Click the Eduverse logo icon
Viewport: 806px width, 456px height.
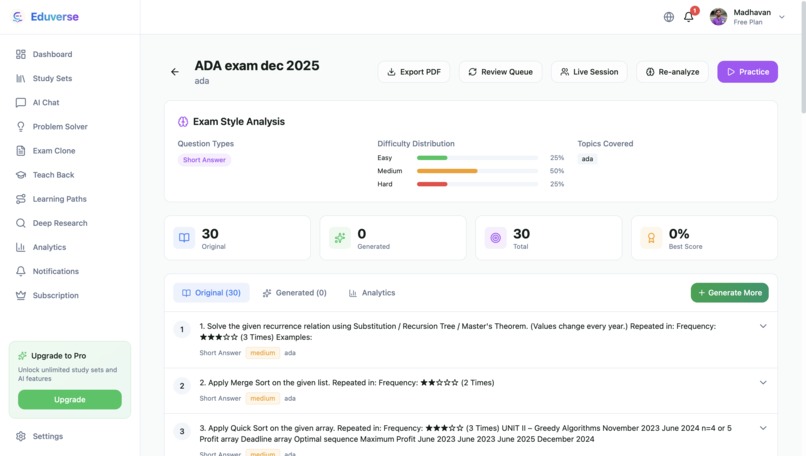[17, 17]
